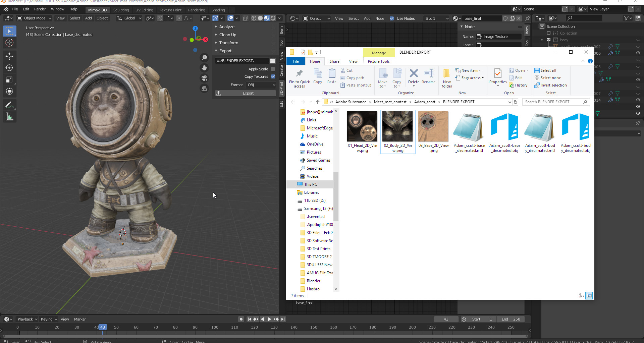Open the Format OBJ dropdown
Screen dimensions: 644x343
point(261,85)
